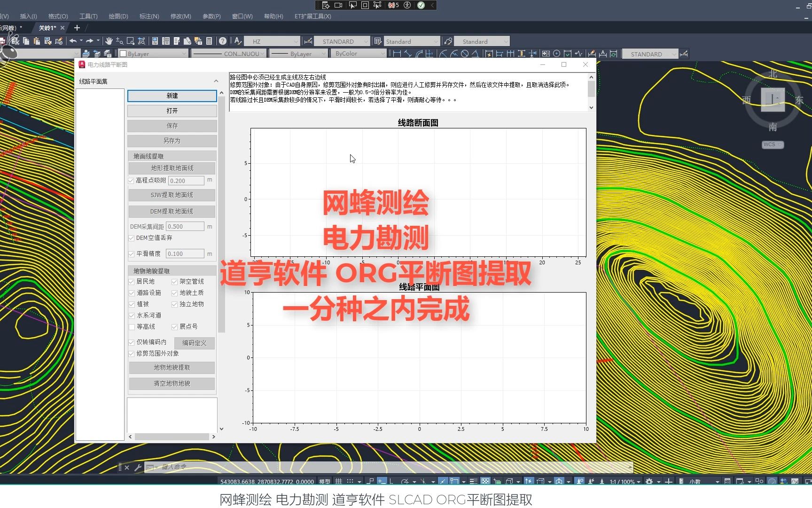812x508 pixels.
Task: Open the ET扩展工具(X) menu
Action: click(312, 16)
